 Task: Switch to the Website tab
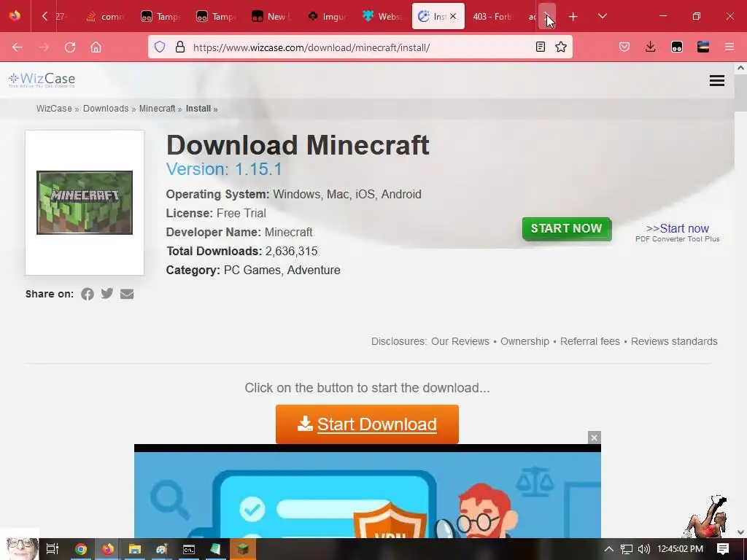click(383, 17)
